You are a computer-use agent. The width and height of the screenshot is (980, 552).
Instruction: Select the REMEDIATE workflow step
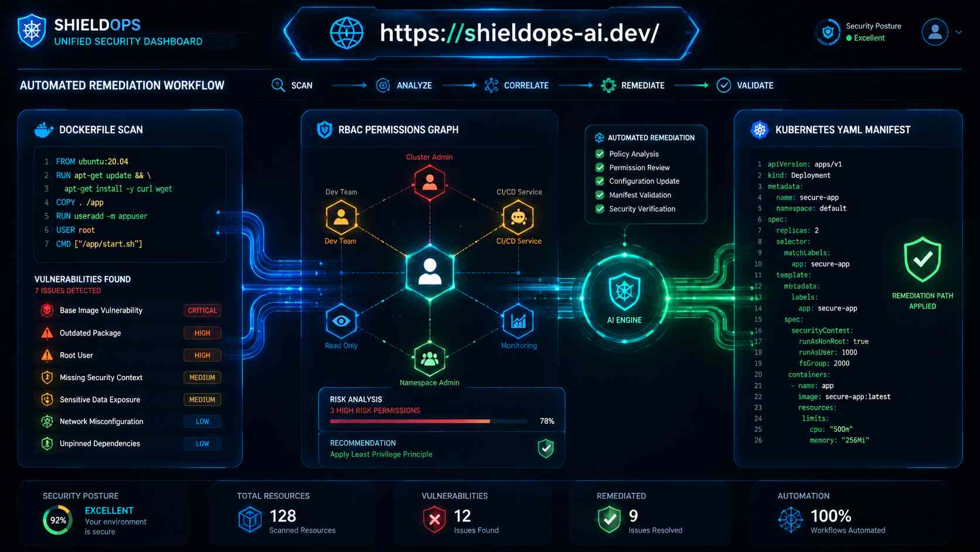[633, 85]
